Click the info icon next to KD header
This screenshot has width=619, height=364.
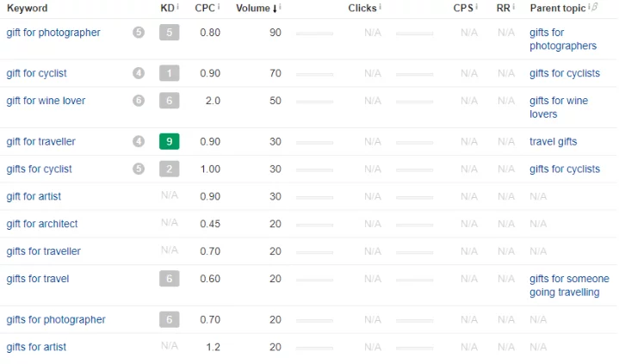point(178,7)
